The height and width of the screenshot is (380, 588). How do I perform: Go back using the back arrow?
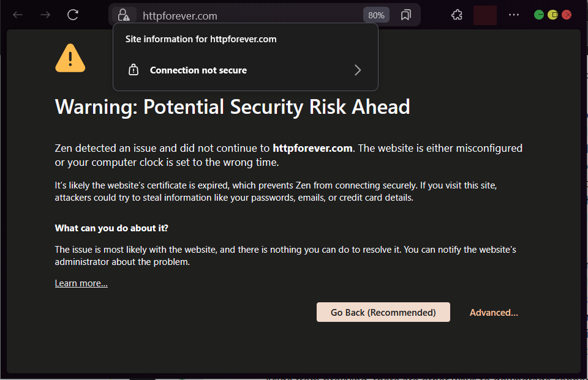pyautogui.click(x=18, y=15)
